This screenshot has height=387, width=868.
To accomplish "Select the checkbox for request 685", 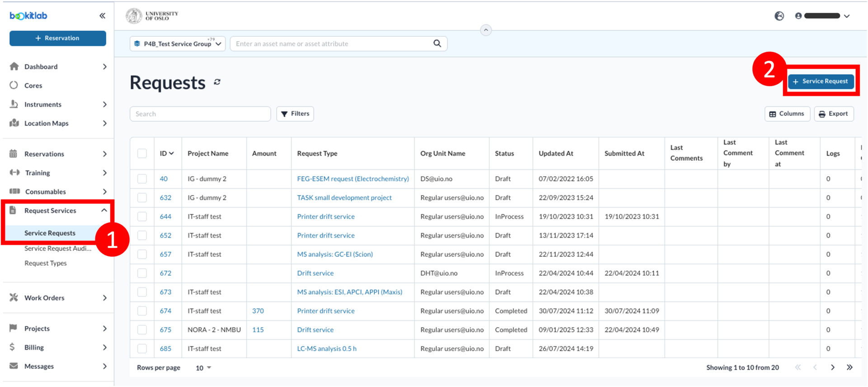I will [142, 349].
